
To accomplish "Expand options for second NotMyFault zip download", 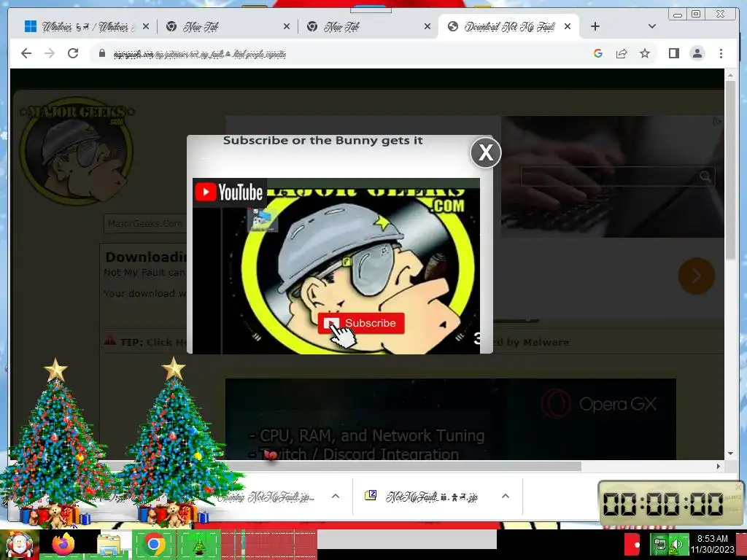I will [506, 496].
